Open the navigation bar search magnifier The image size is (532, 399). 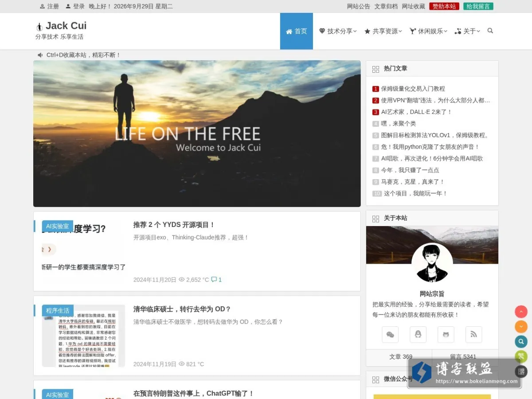(x=490, y=31)
